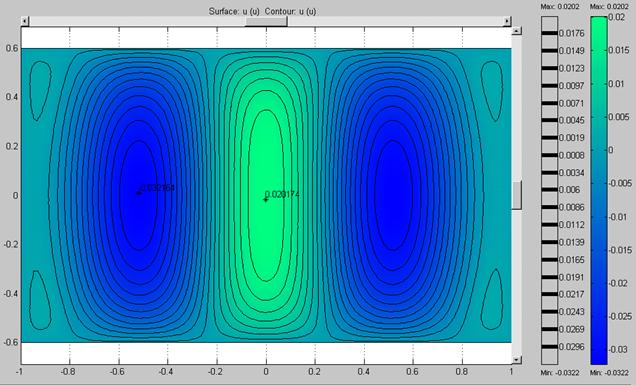
Task: Click the 0.0008 contour legend bar
Action: [x=550, y=155]
